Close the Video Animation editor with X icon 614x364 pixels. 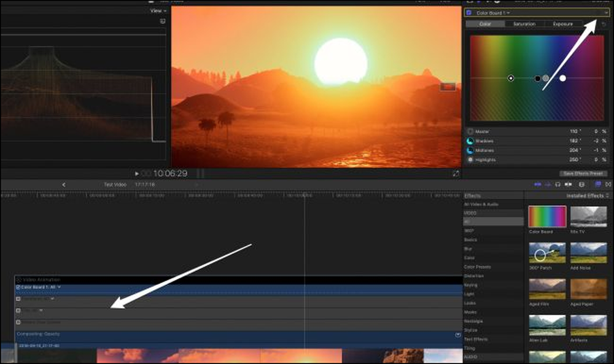pos(18,280)
